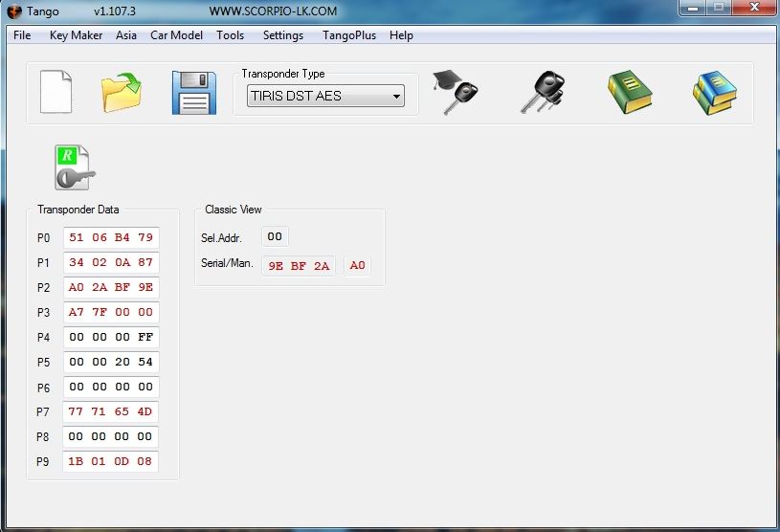Open the Car Model menu
The width and height of the screenshot is (780, 532).
tap(177, 35)
